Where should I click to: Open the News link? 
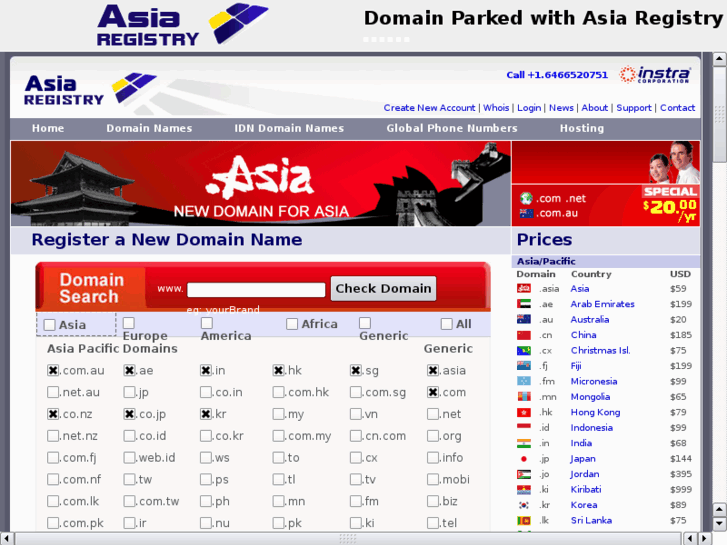tap(561, 108)
